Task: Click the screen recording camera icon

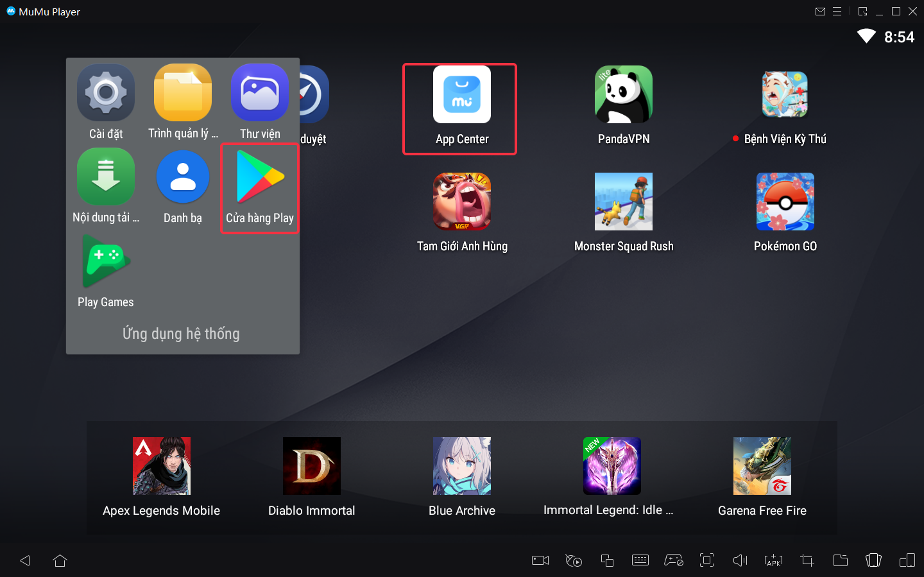Action: click(x=540, y=560)
